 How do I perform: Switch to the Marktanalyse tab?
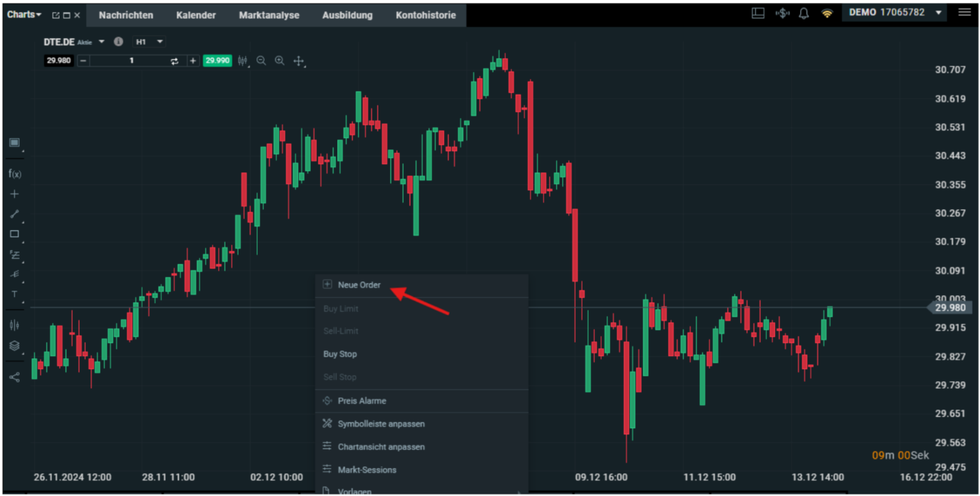[269, 15]
